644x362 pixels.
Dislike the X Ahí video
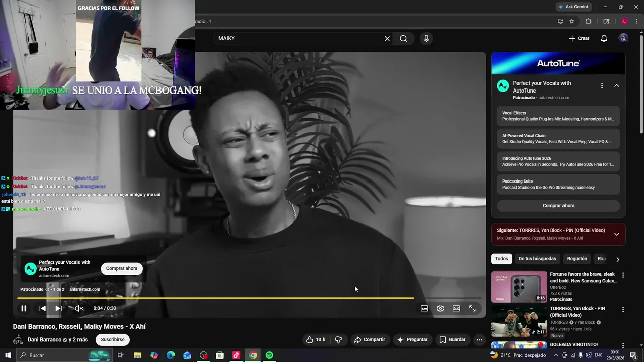[338, 340]
